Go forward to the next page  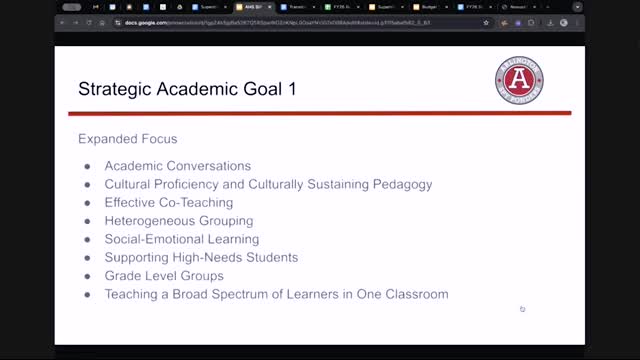pos(76,23)
